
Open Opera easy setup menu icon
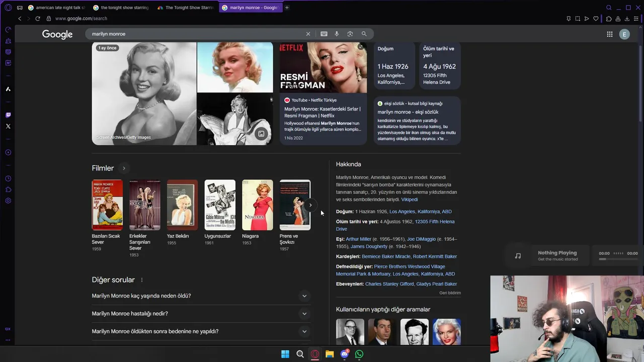[x=636, y=19]
